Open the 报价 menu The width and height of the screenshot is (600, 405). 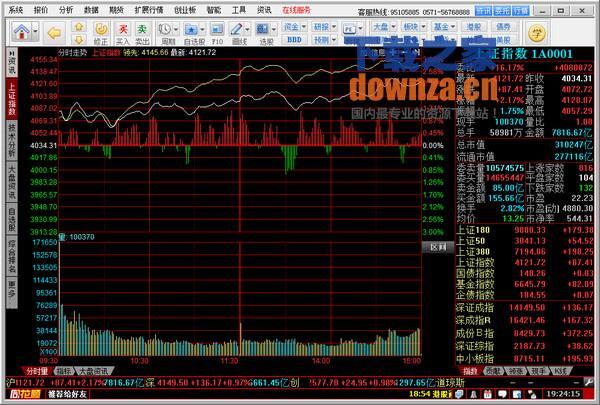41,10
